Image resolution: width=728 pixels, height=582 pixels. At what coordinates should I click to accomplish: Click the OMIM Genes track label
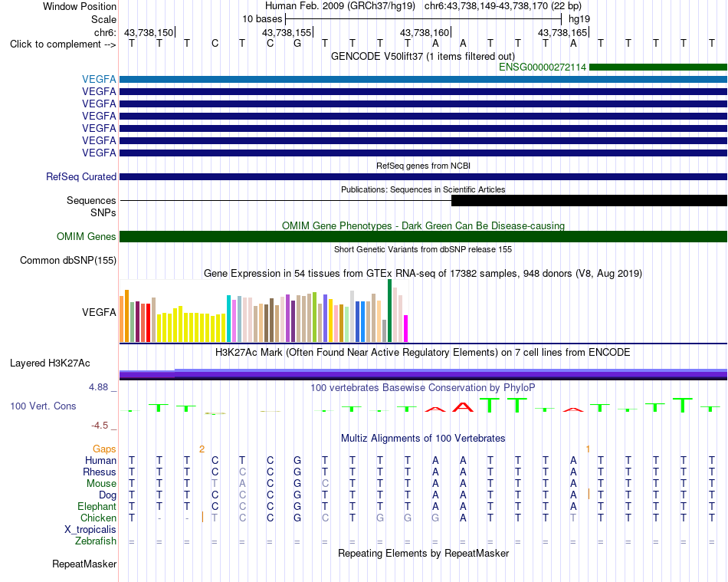[86, 236]
